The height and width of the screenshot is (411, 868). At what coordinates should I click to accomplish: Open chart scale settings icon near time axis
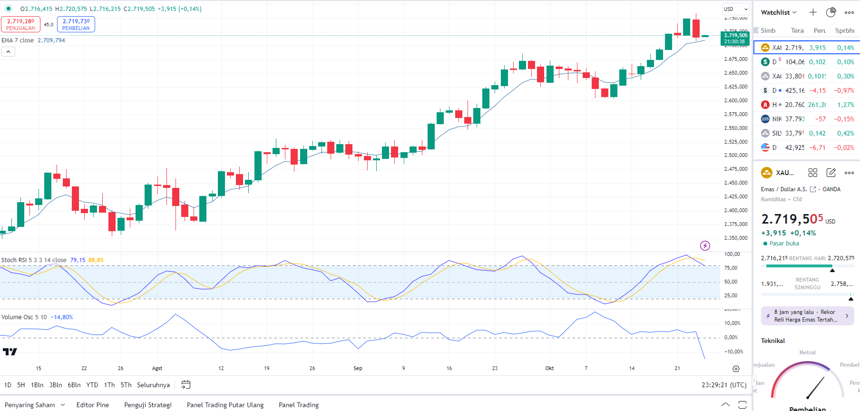[736, 369]
